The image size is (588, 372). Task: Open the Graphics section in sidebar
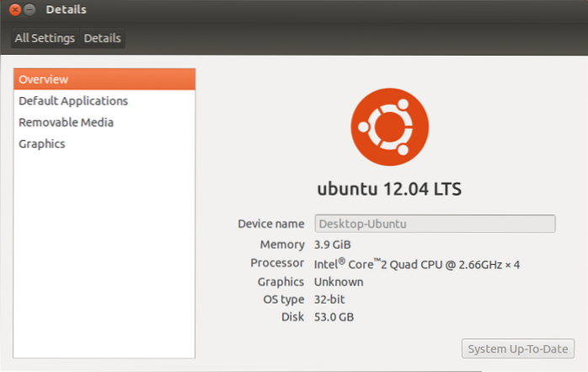click(x=42, y=143)
